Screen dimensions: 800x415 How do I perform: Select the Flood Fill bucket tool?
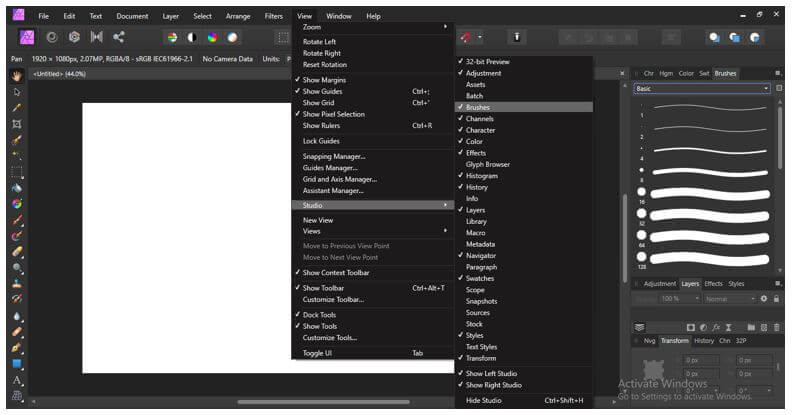pyautogui.click(x=17, y=188)
